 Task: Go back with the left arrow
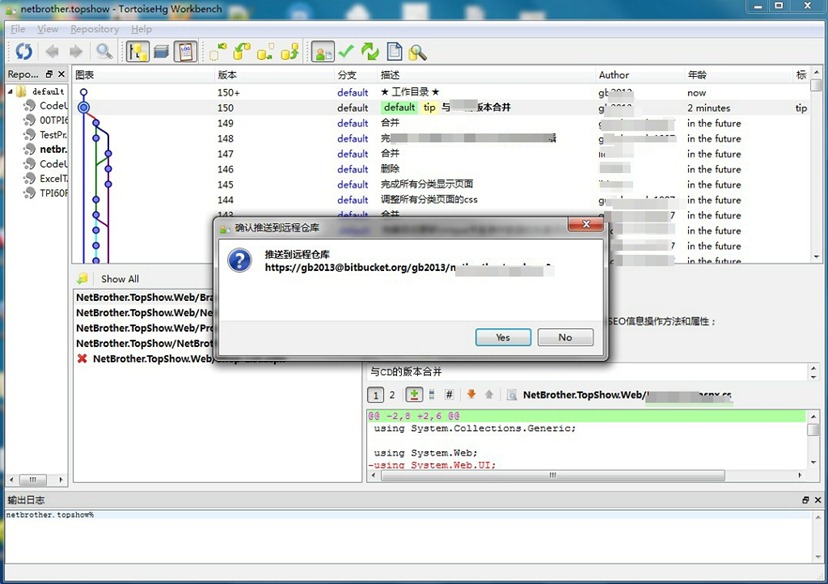52,52
